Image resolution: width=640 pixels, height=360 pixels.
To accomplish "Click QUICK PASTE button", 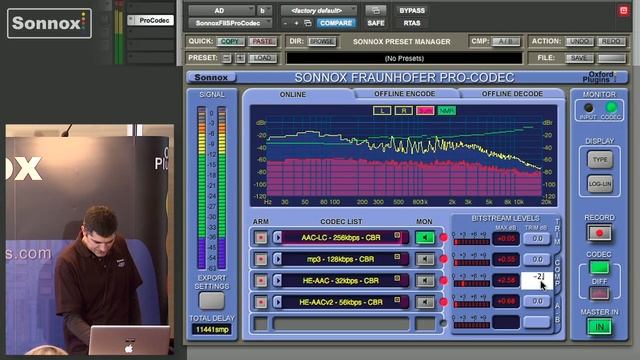I will [262, 41].
